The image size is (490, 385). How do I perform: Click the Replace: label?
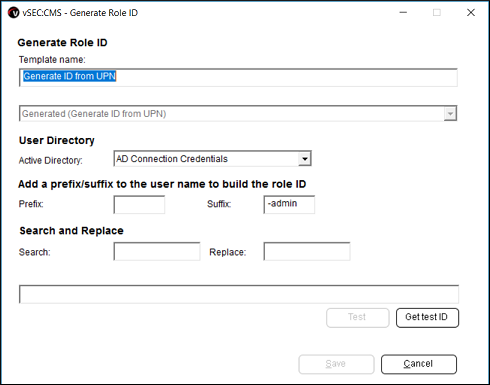tap(228, 252)
